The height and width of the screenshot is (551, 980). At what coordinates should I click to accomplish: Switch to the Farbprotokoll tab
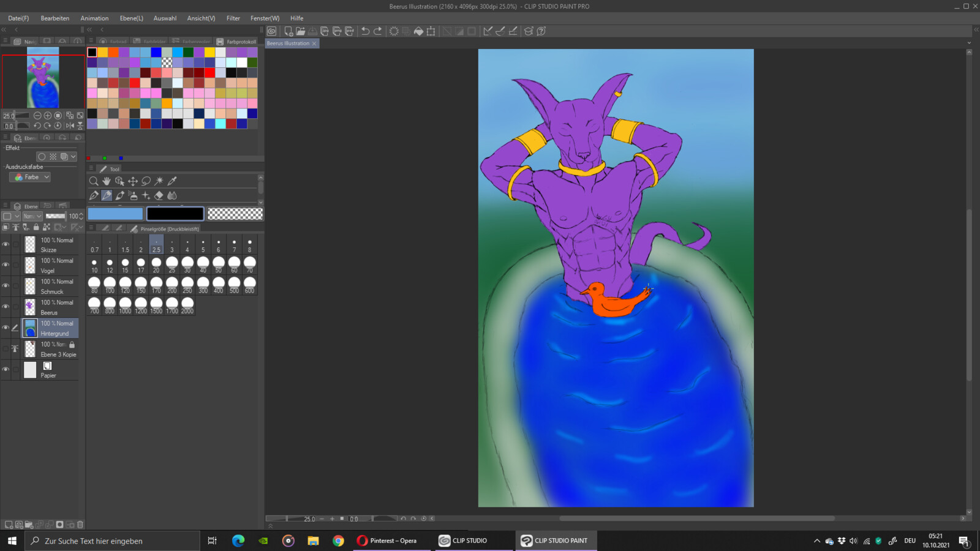[236, 42]
